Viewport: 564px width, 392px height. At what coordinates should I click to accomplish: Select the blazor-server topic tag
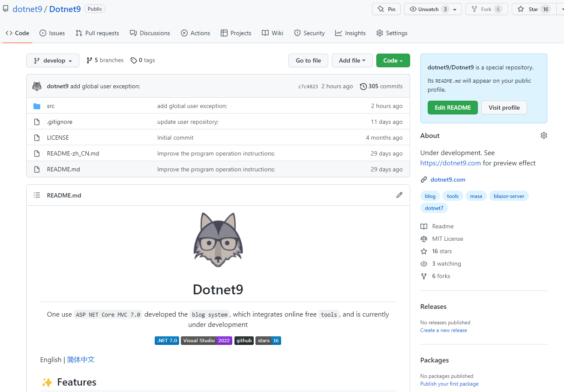pos(509,196)
